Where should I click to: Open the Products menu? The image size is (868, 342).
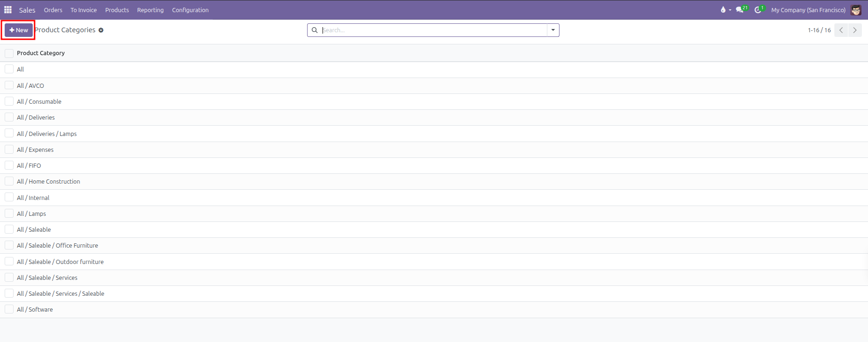tap(117, 10)
